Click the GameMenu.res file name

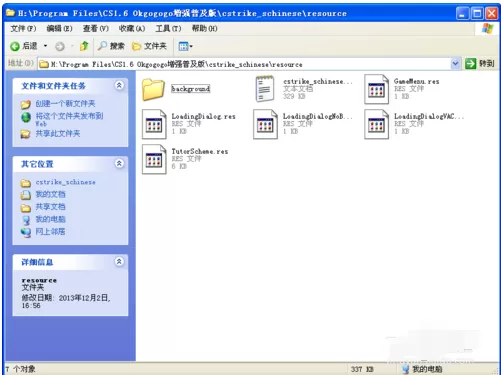416,81
